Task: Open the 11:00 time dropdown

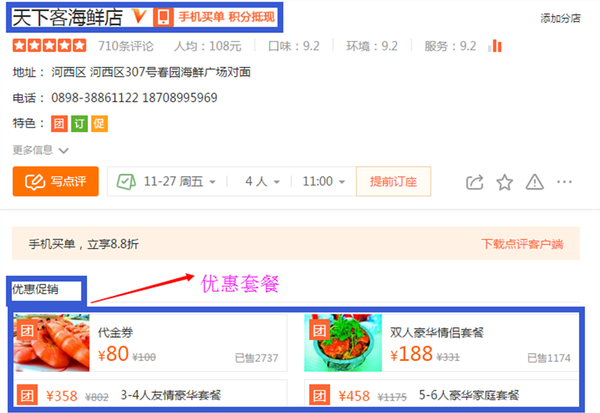Action: tap(324, 181)
